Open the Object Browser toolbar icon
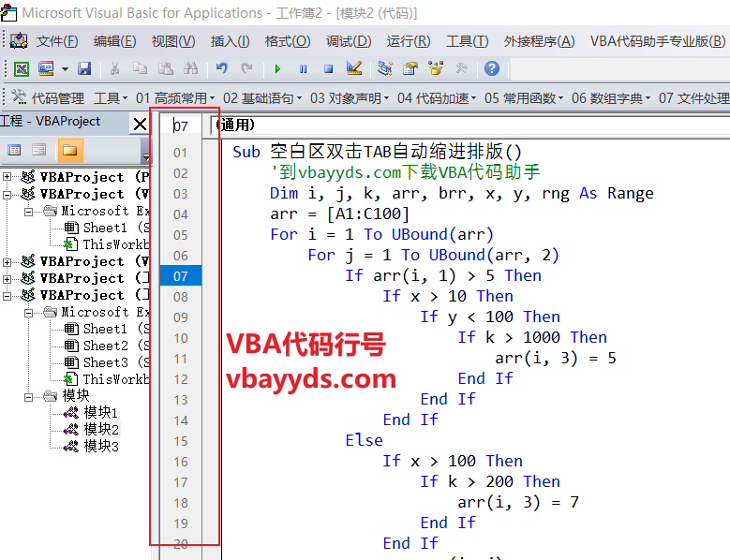 436,69
